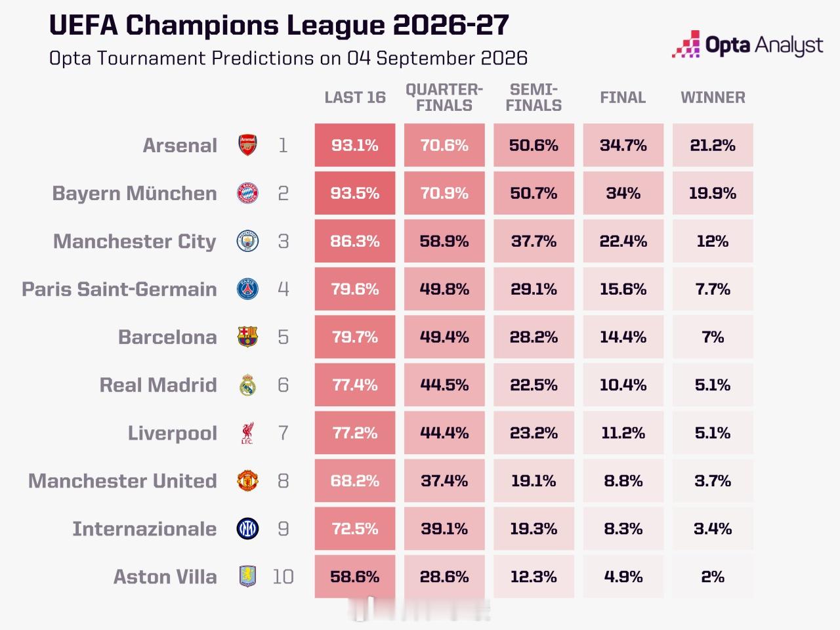Screen dimensions: 840x630
Task: Click the UEFA Champions League 2026-27 title
Action: (279, 25)
